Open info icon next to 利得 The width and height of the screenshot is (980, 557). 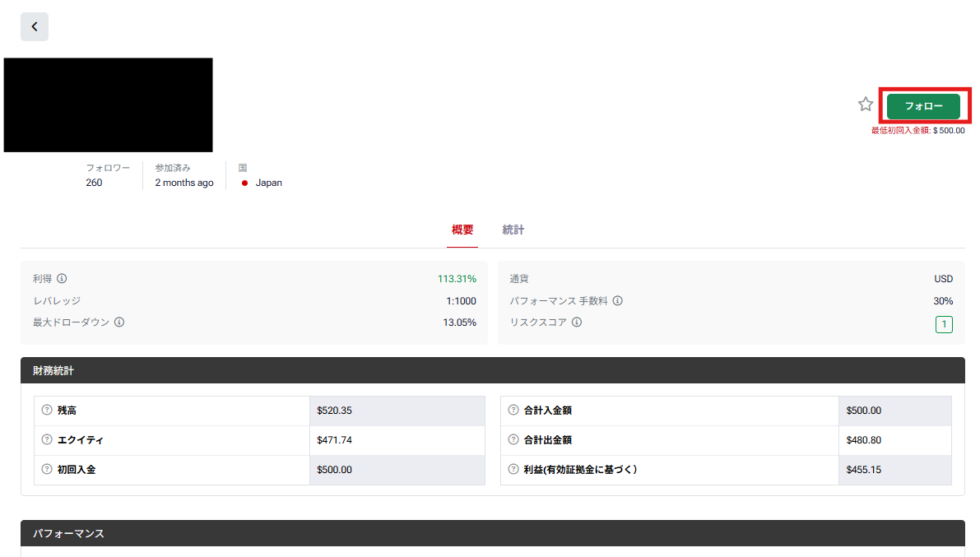62,279
